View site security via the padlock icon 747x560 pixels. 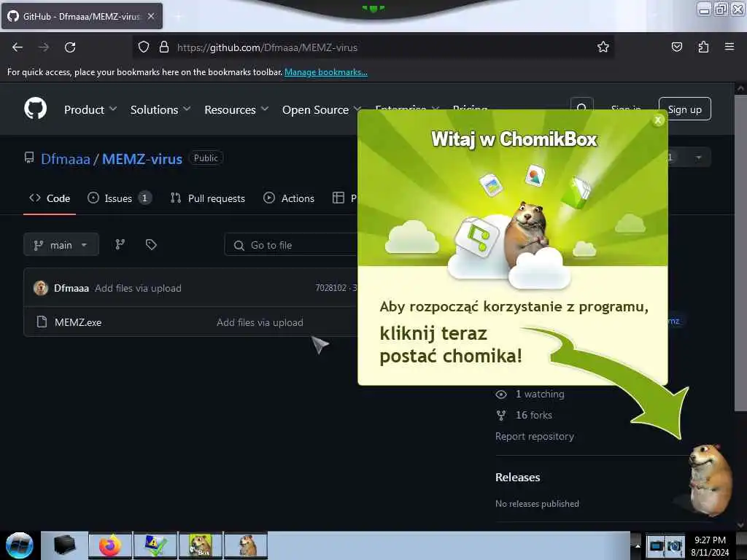coord(164,47)
